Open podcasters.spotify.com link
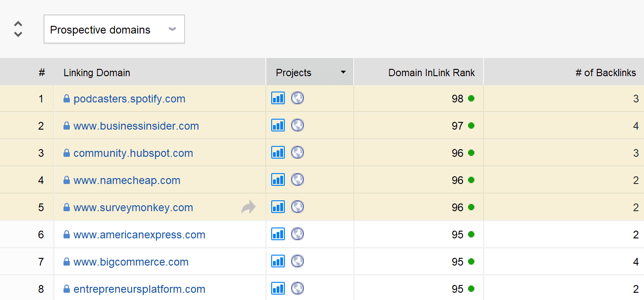The image size is (644, 300). tap(129, 99)
